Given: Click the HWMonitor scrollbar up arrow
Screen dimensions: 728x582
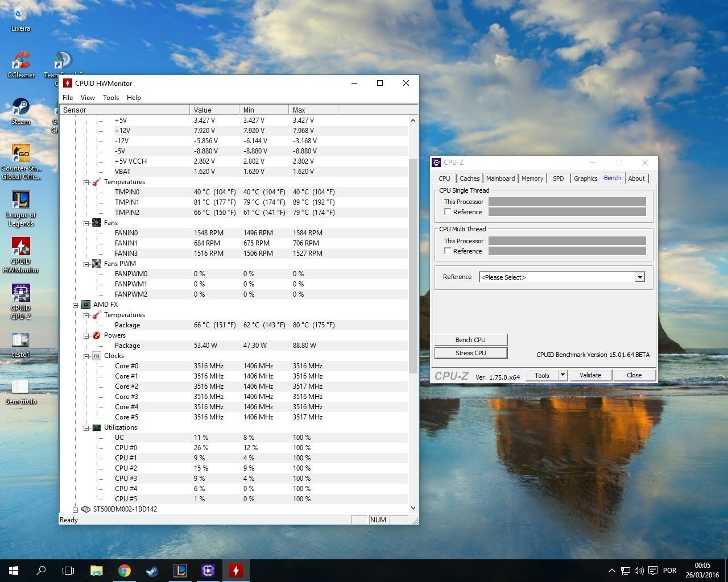Looking at the screenshot, I should pyautogui.click(x=413, y=120).
